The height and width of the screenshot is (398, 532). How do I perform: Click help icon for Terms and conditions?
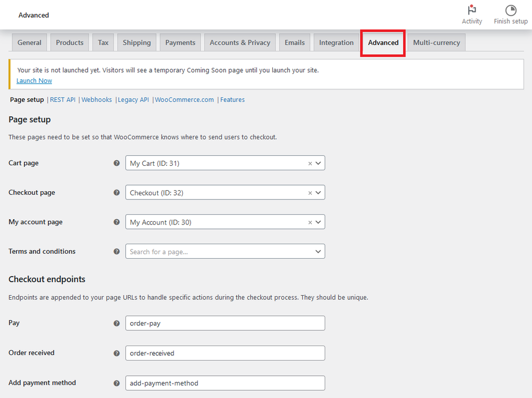tap(116, 251)
